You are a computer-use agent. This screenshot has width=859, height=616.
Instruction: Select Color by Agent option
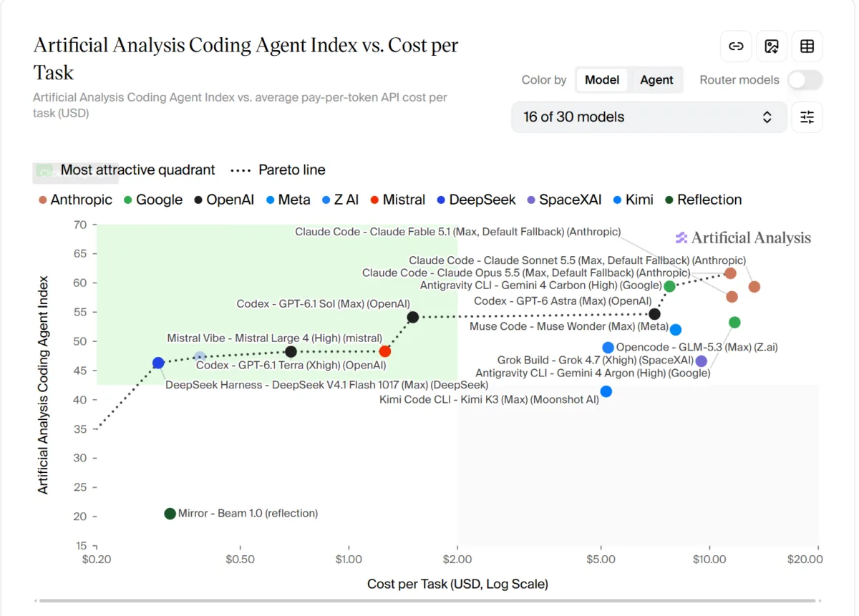(x=656, y=80)
